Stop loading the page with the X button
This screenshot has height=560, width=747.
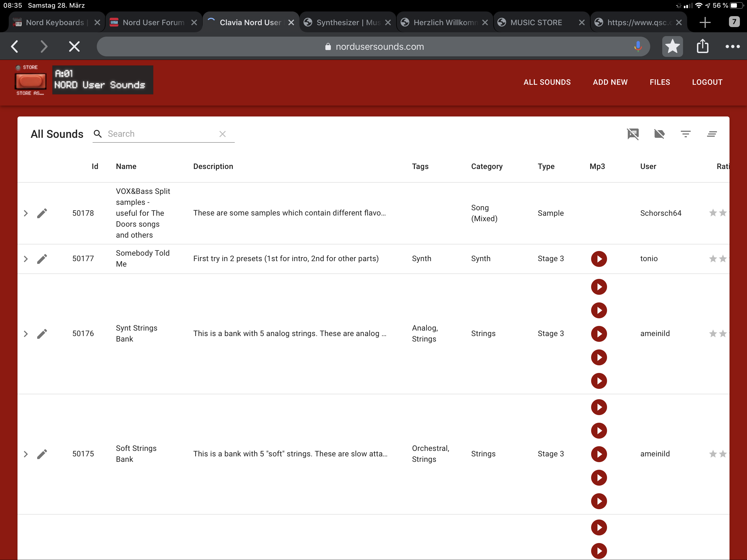pos(74,46)
